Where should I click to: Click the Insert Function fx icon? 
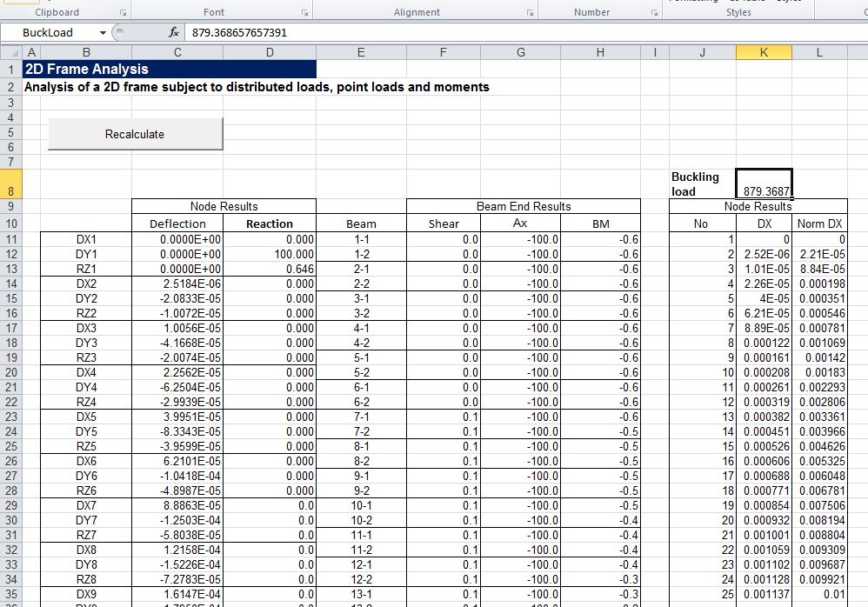[174, 32]
